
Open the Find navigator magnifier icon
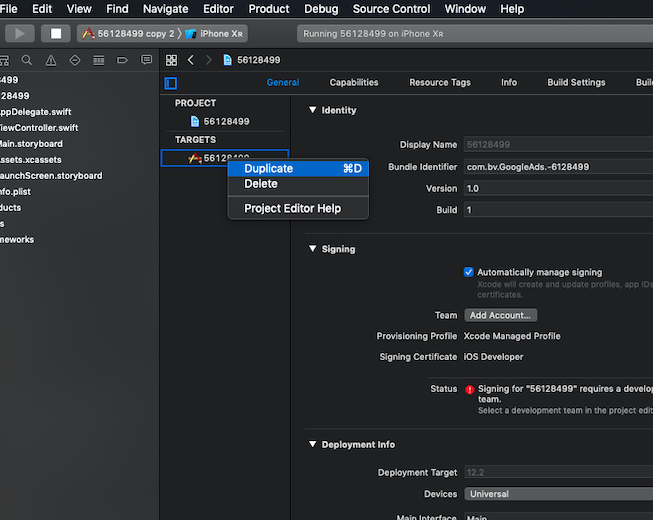pyautogui.click(x=27, y=60)
